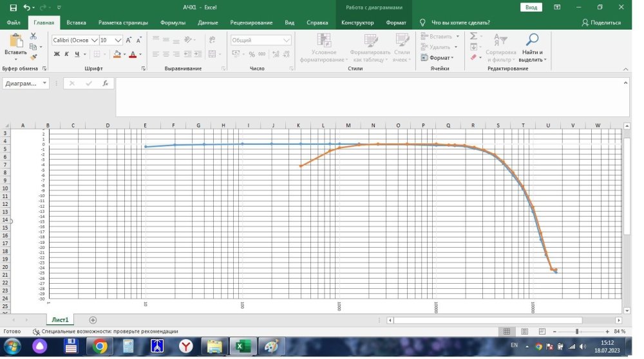
Task: Add a new sheet with plus icon
Action: tap(93, 320)
